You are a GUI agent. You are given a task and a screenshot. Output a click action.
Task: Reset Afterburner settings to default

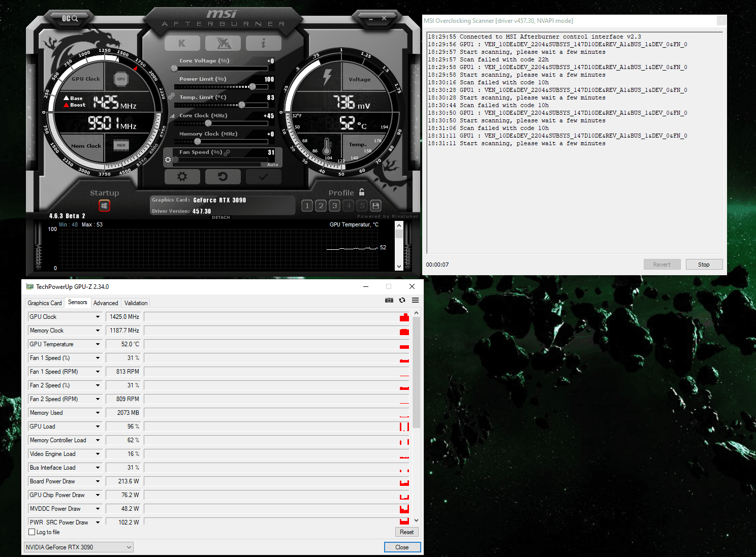(x=223, y=177)
